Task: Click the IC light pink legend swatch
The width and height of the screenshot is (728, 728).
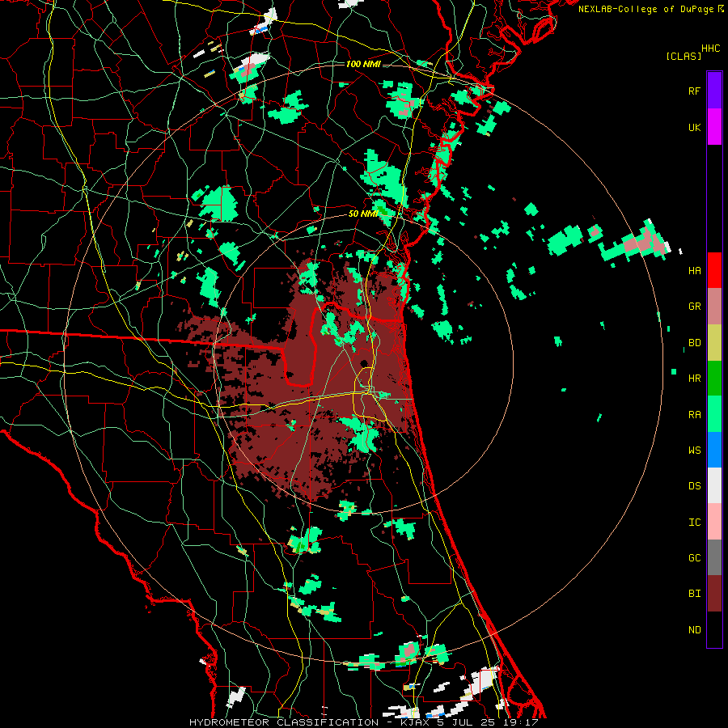Action: coord(714,522)
